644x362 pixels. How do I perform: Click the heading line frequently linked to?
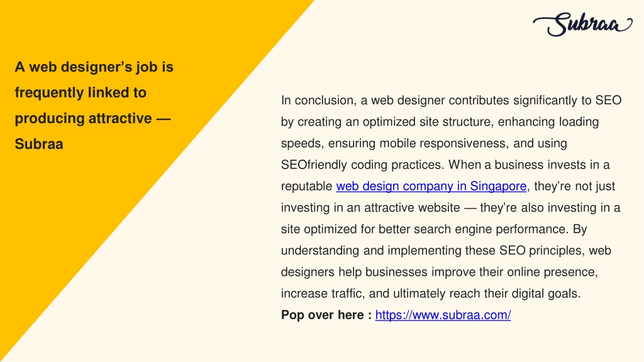(x=80, y=92)
